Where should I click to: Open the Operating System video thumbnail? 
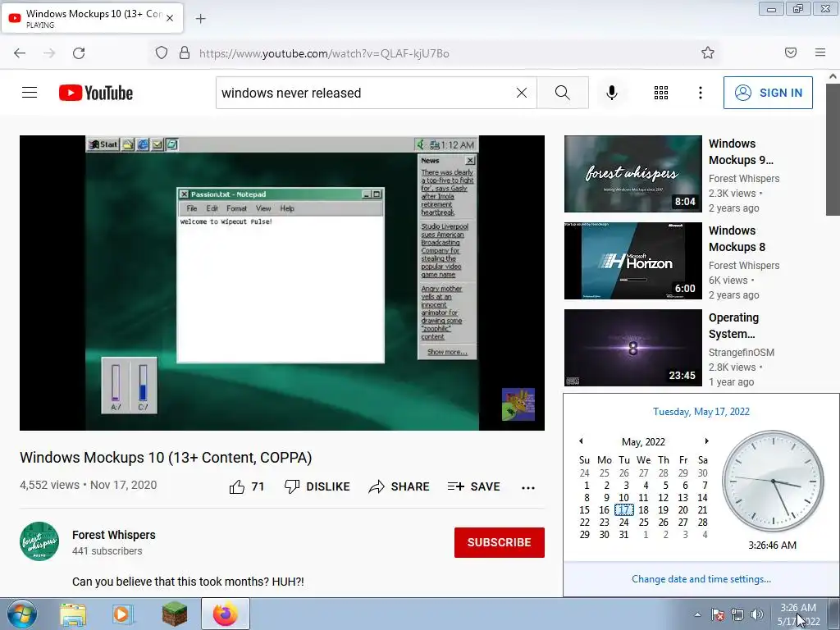click(632, 348)
